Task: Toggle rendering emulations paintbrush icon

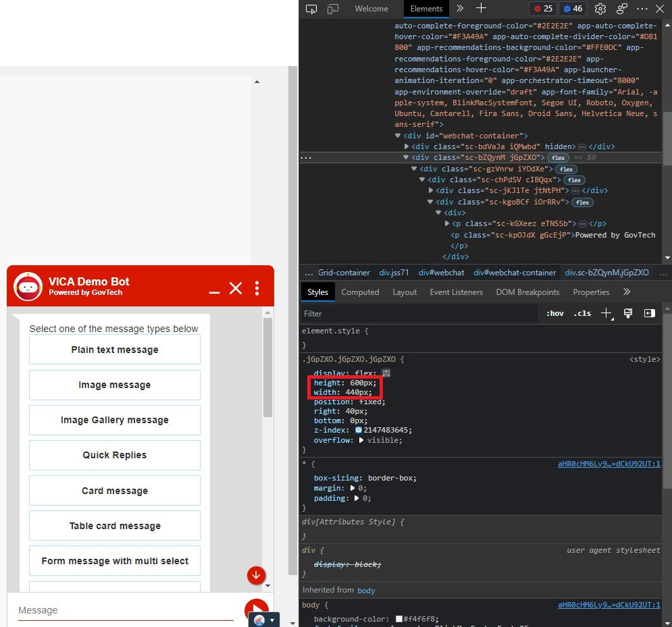Action: coord(628,313)
